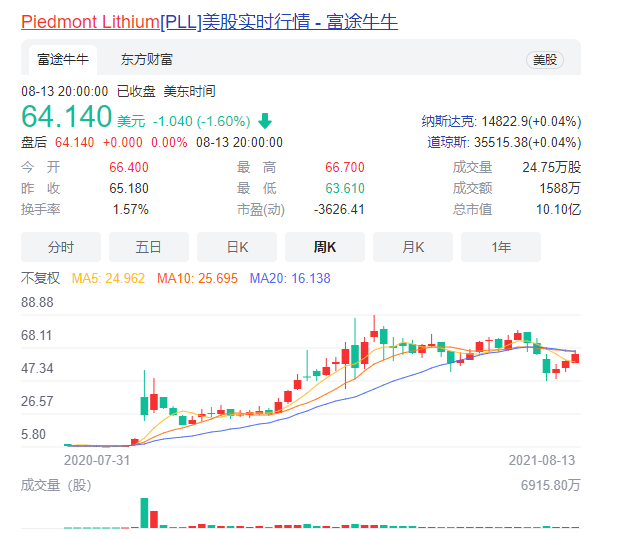Image resolution: width=622 pixels, height=540 pixels.
Task: Click the tallest green volume bar
Action: tap(144, 513)
